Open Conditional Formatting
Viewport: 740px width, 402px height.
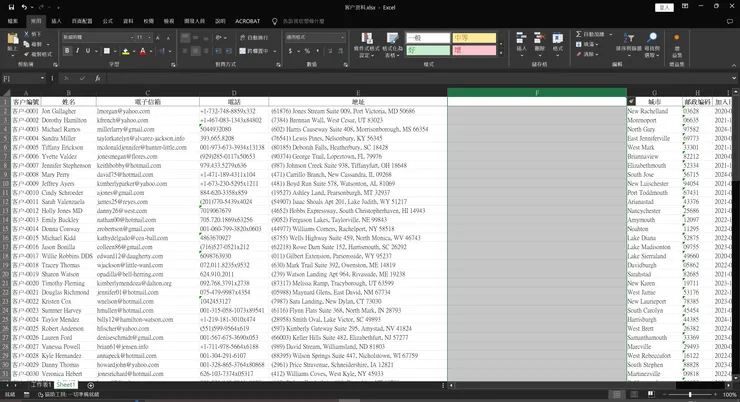(367, 45)
